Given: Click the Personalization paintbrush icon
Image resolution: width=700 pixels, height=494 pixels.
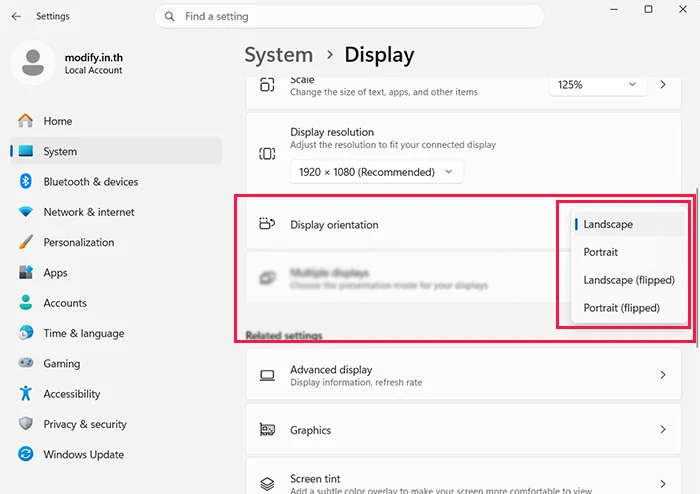Looking at the screenshot, I should (x=25, y=242).
